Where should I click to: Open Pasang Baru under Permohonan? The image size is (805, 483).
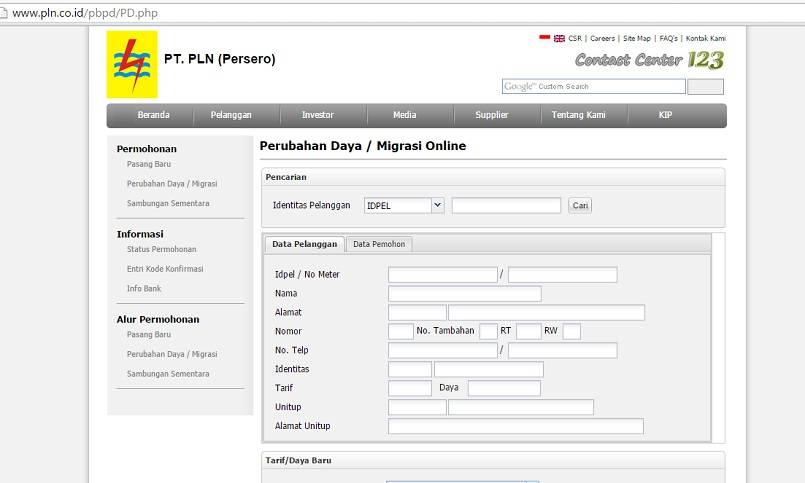[x=149, y=164]
